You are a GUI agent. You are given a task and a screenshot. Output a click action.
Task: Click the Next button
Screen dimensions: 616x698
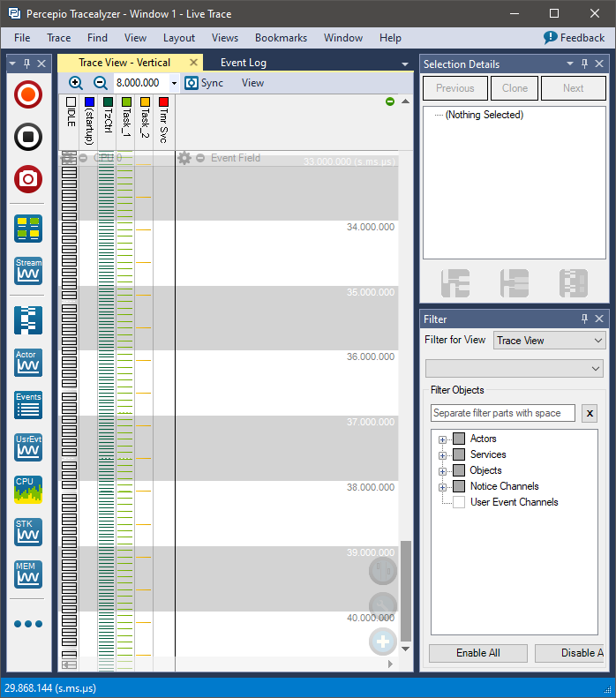coord(574,88)
